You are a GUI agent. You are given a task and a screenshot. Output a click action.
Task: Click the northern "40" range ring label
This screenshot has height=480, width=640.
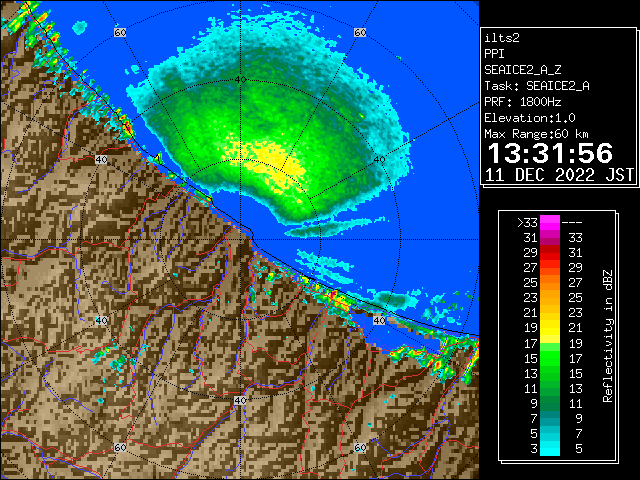pos(241,79)
